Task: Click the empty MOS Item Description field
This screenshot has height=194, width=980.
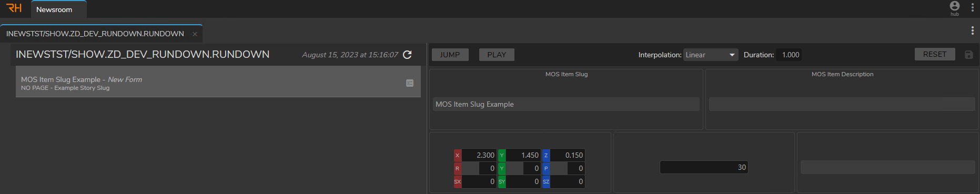Action: (x=842, y=104)
